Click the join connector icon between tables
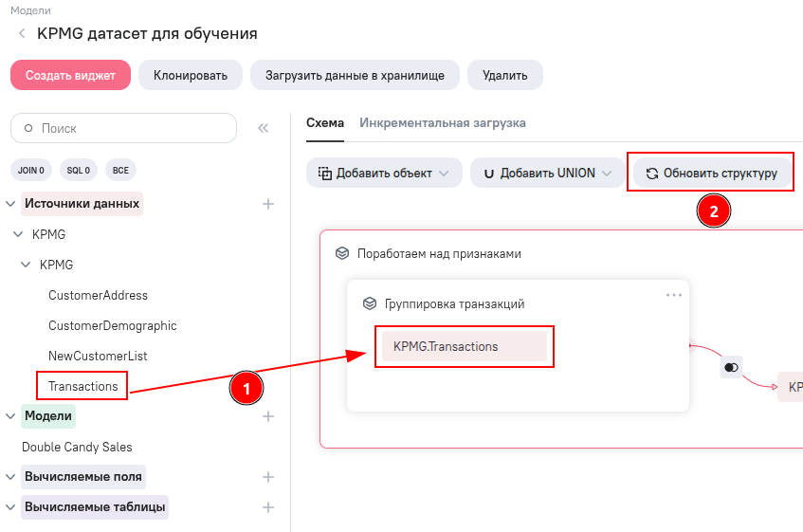 point(731,367)
